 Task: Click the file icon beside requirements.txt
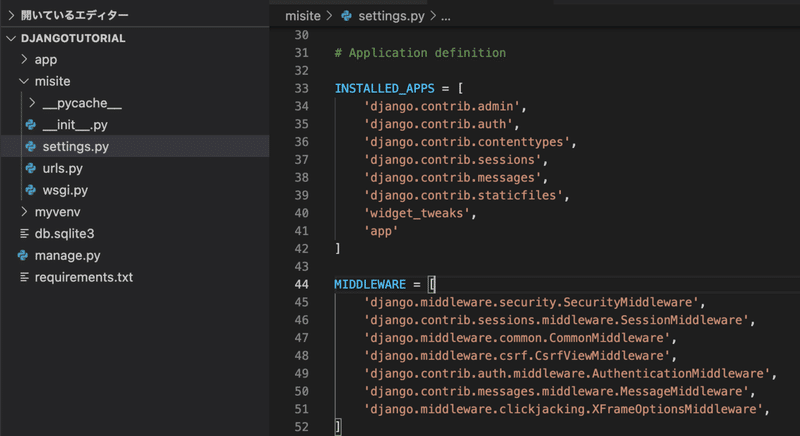[24, 277]
